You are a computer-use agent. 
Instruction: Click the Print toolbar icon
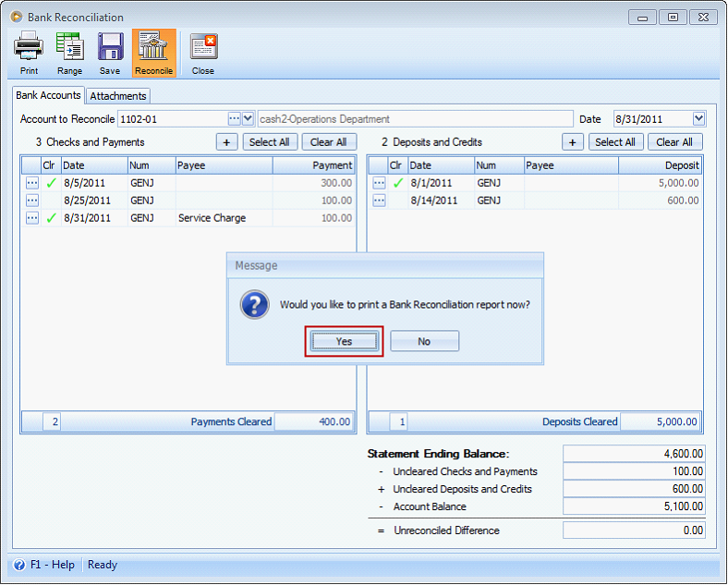29,53
